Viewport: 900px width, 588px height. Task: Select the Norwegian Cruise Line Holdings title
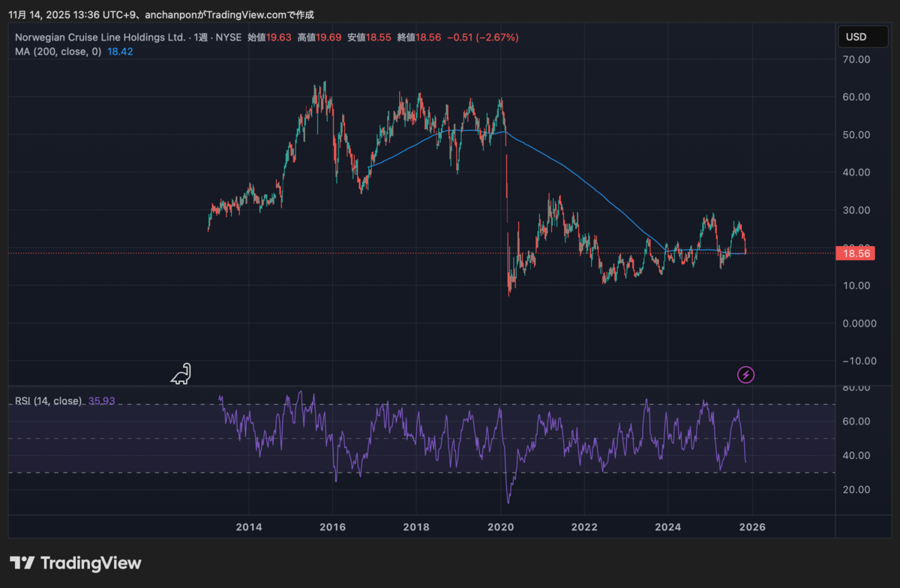[x=100, y=37]
